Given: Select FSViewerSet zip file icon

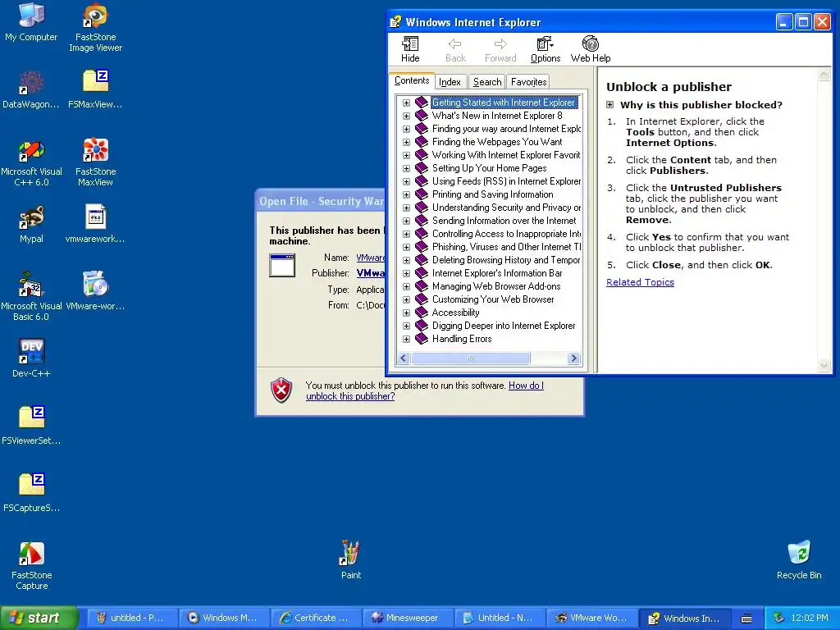Looking at the screenshot, I should (x=31, y=426).
